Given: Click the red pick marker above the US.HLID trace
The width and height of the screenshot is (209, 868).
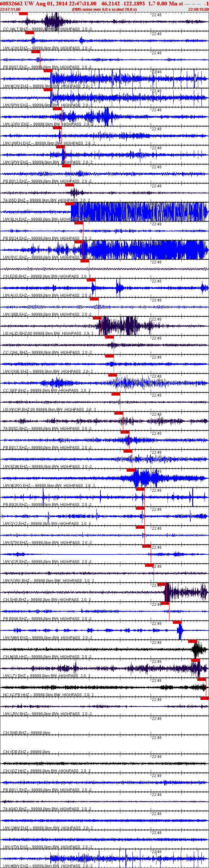Looking at the screenshot, I should point(97,318).
